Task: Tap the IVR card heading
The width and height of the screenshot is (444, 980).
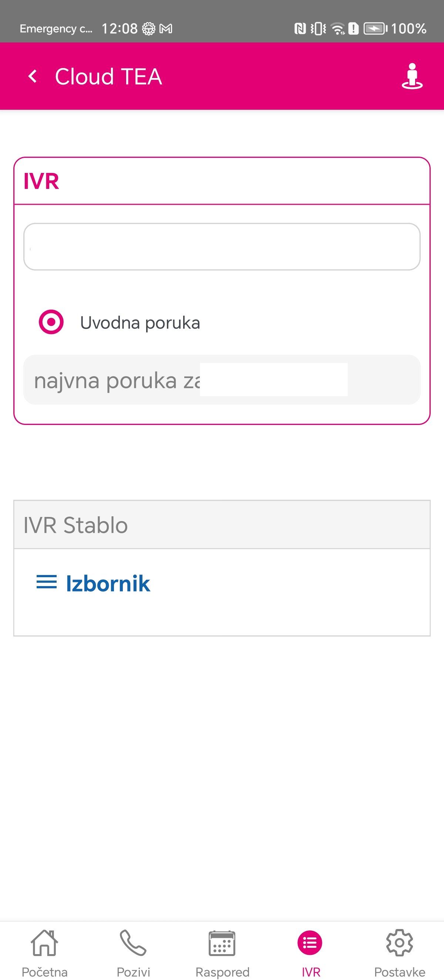Action: (41, 181)
